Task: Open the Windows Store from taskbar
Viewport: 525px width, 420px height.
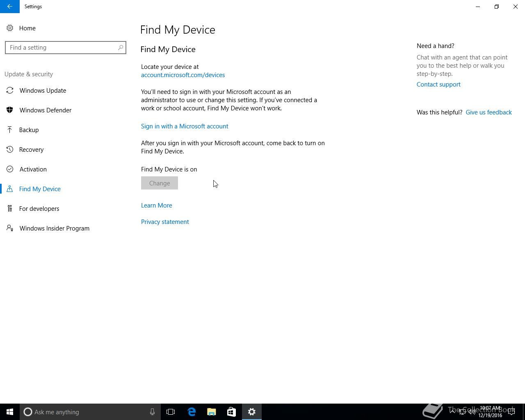Action: (231, 412)
